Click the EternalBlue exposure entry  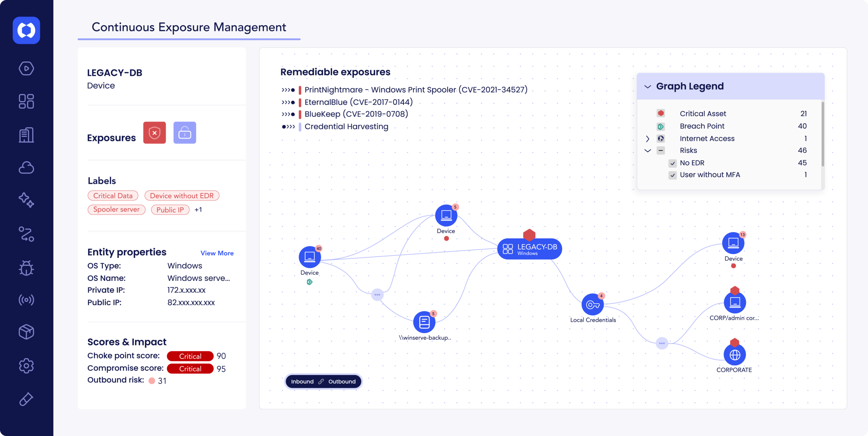tap(358, 102)
